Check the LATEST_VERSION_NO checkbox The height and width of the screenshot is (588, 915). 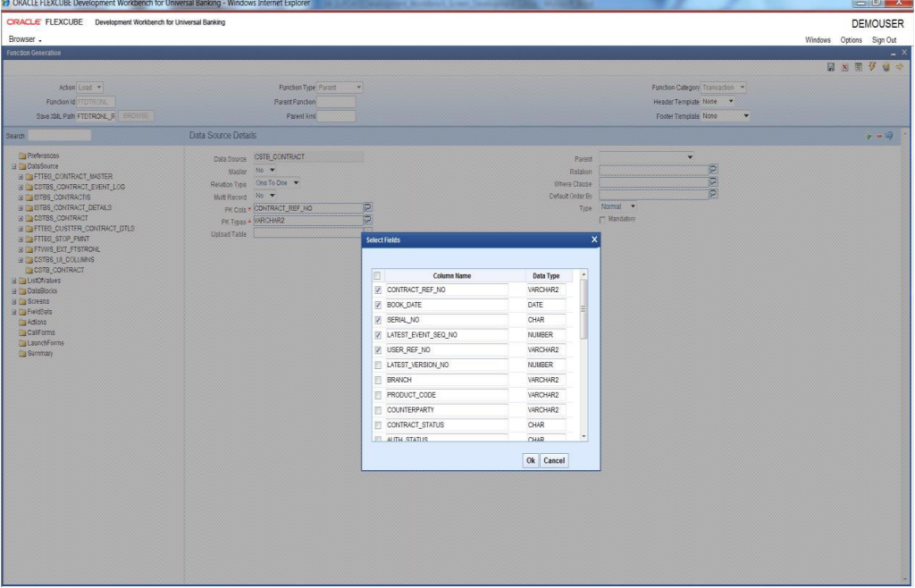tap(378, 365)
